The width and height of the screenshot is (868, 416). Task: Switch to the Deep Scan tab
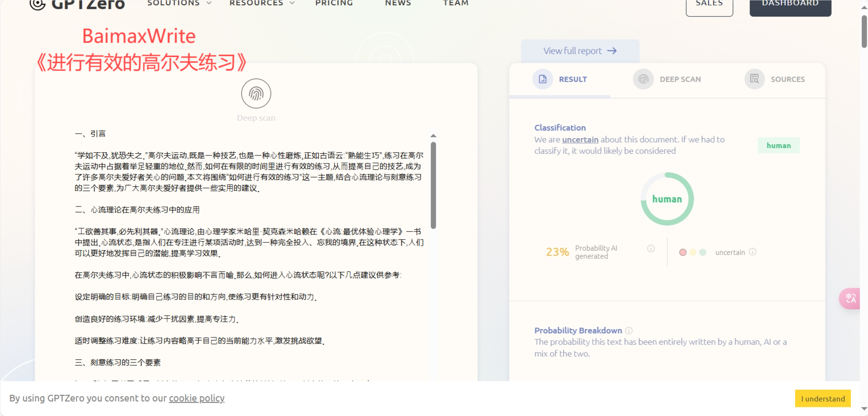[x=667, y=79]
